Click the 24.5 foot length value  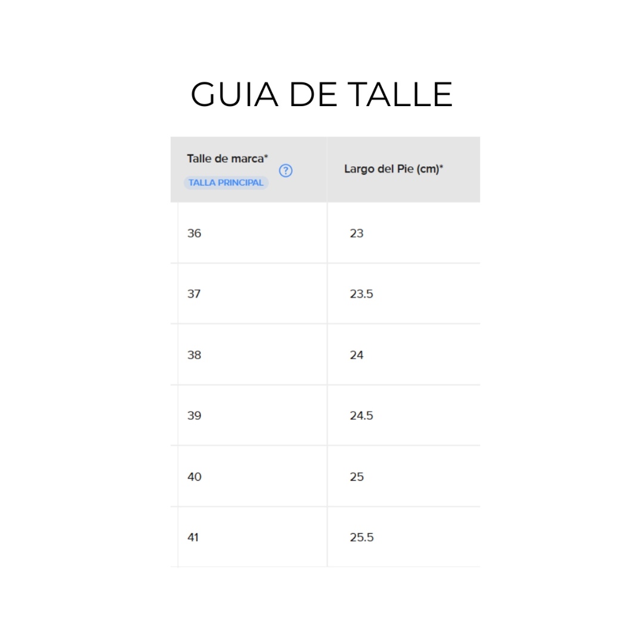click(361, 415)
